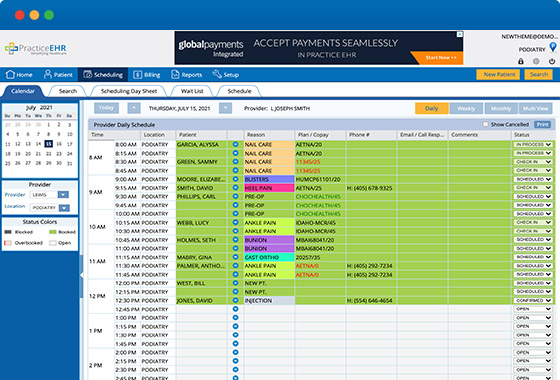Switch to the Search tab
Screen dimensions: 560x380
pyautogui.click(x=68, y=91)
